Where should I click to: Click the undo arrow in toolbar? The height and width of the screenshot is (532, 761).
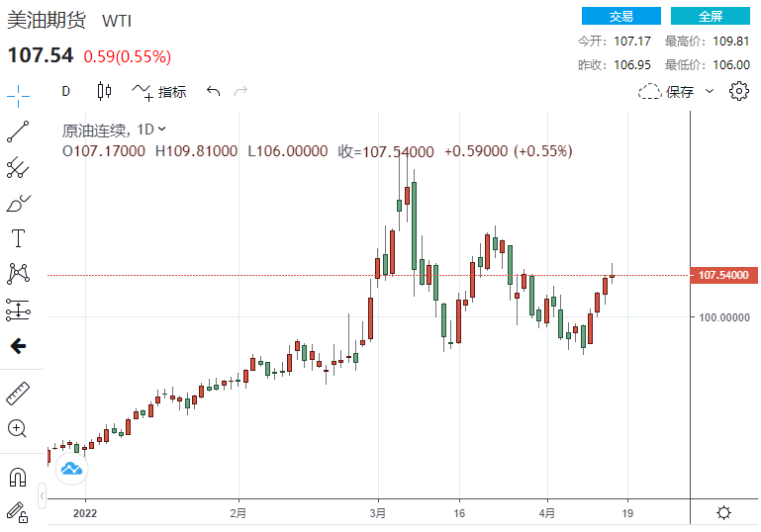click(213, 92)
